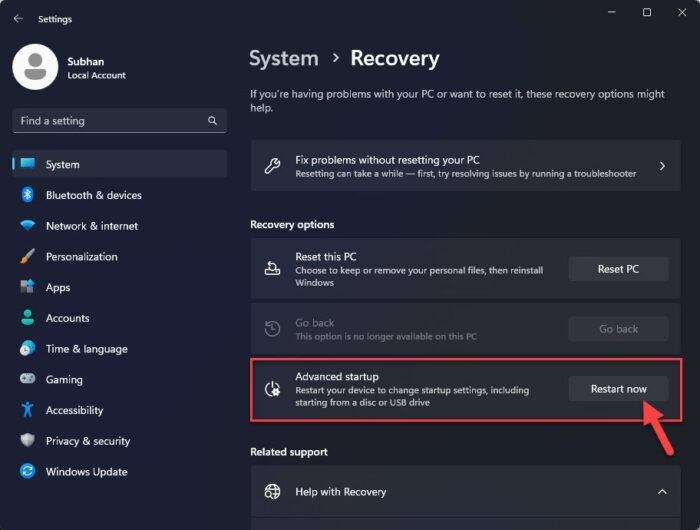Maximize the Settings window
700x530 pixels.
click(646, 13)
